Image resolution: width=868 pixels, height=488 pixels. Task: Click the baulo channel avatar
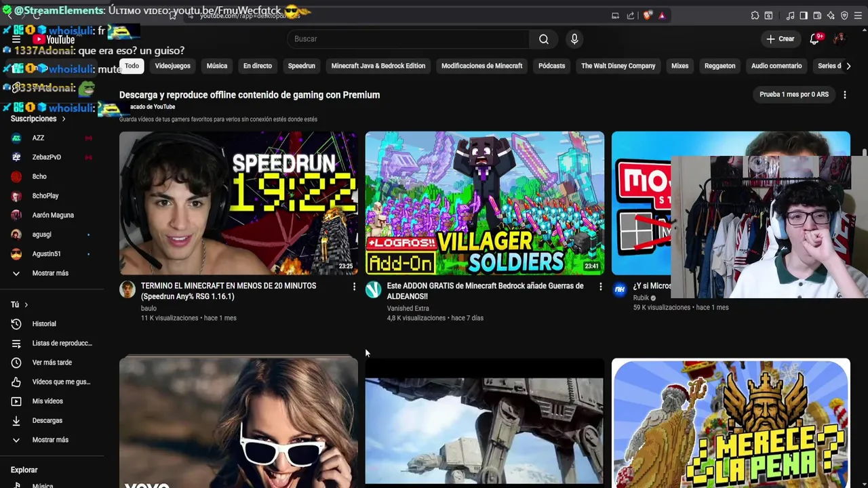(x=127, y=289)
